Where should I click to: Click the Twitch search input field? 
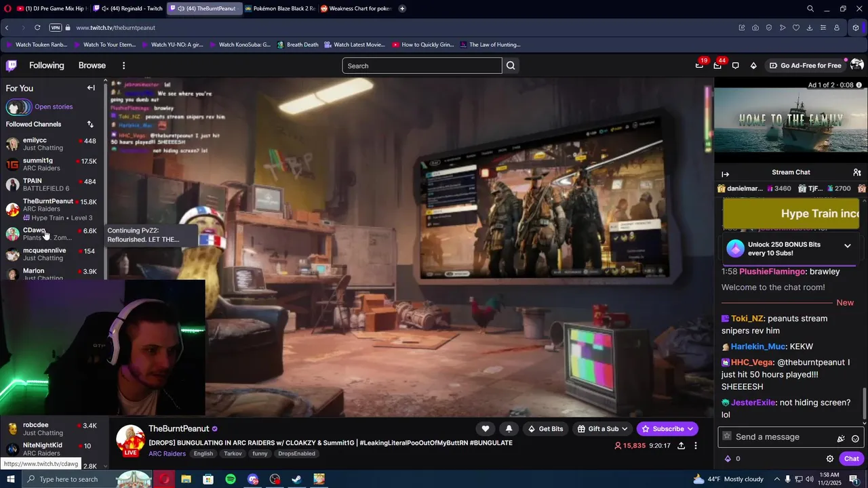[422, 66]
